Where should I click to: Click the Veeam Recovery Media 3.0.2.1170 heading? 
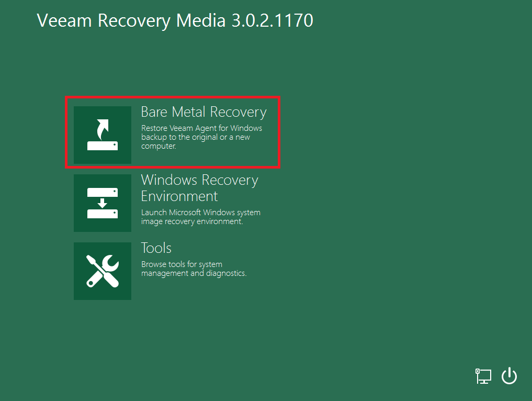pos(175,20)
